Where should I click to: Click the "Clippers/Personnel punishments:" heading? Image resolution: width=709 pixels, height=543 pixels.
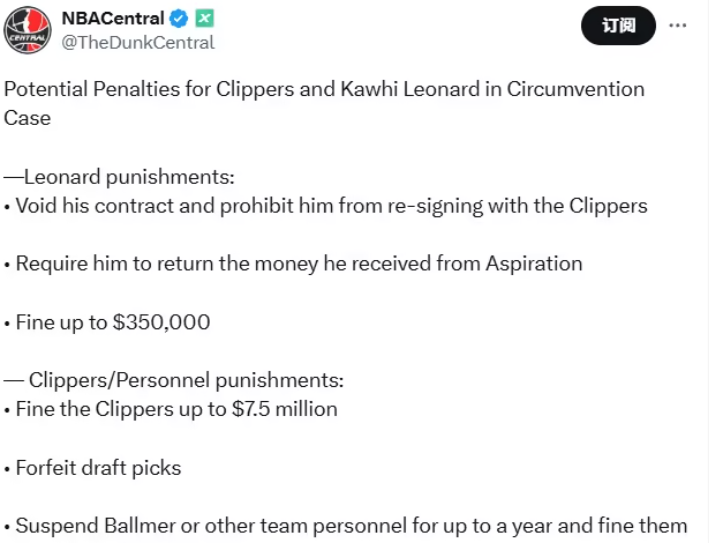[186, 380]
